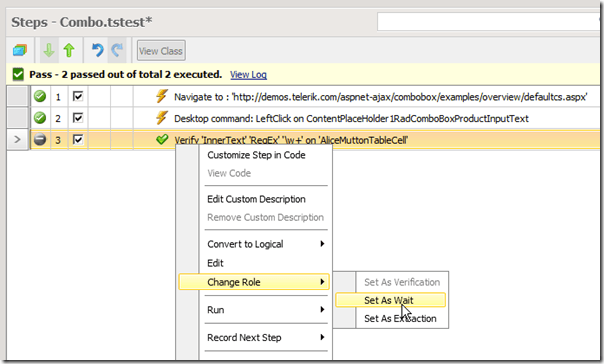The image size is (604, 364).
Task: Open the Record Next Step submenu
Action: (254, 337)
